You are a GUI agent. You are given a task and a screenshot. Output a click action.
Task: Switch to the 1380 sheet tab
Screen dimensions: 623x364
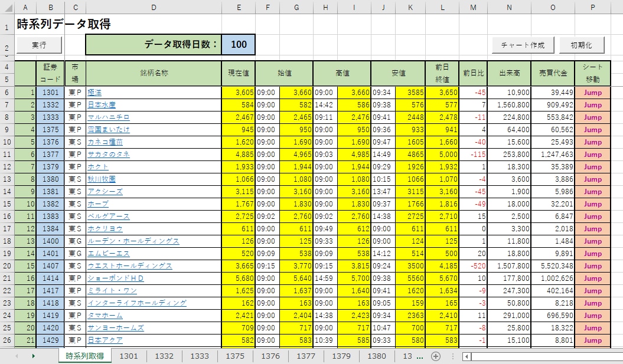pyautogui.click(x=377, y=356)
